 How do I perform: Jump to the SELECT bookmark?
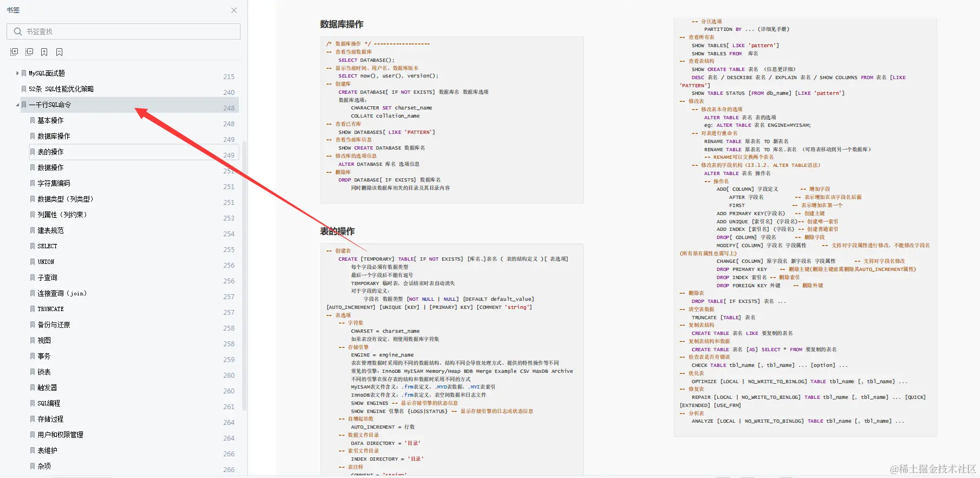coord(47,246)
